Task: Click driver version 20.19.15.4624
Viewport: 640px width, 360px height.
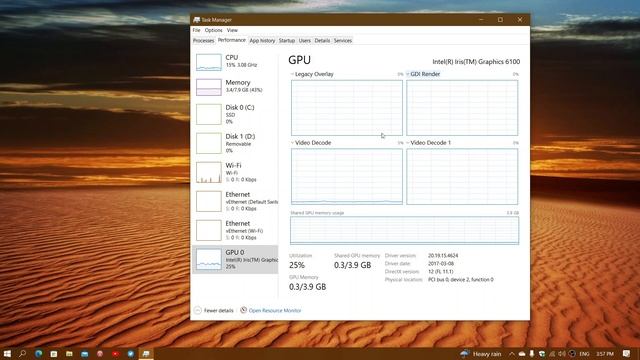Action: (443, 256)
